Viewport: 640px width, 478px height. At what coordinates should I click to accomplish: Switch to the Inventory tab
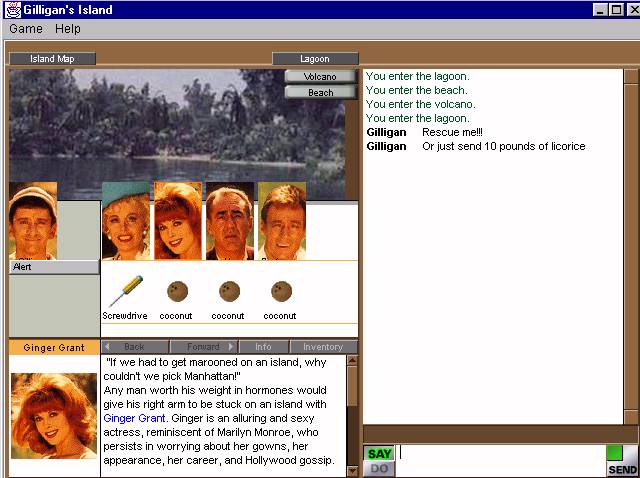click(322, 347)
